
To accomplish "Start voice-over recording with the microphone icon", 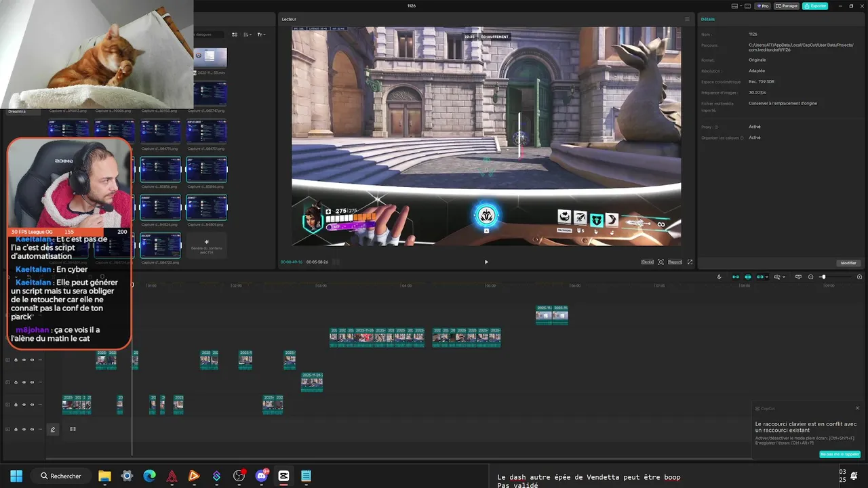I will (x=719, y=277).
